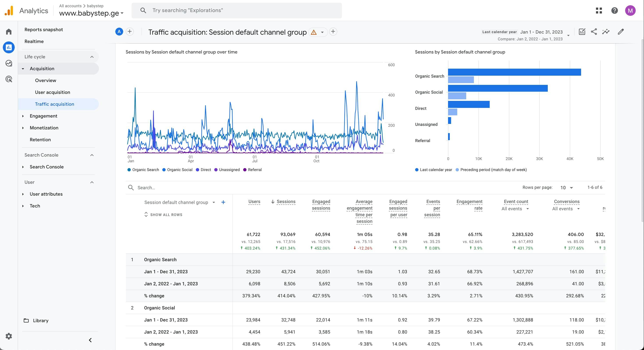Open Admin settings gear
The width and height of the screenshot is (644, 350).
(9, 336)
